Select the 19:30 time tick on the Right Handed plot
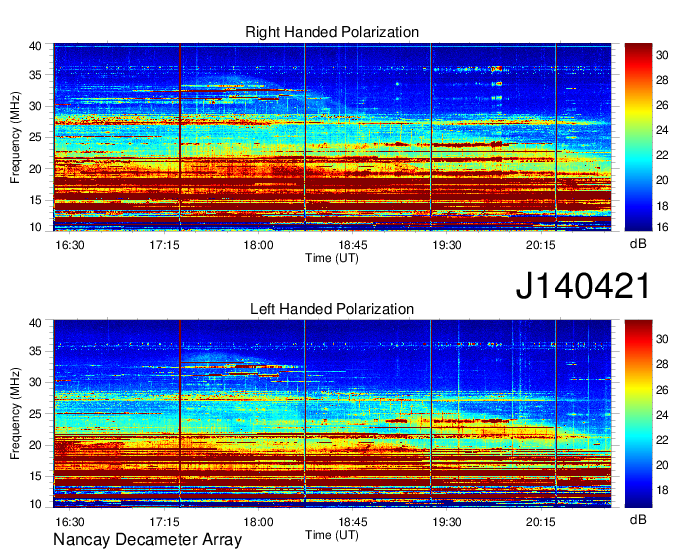The image size is (680, 552). tap(447, 245)
